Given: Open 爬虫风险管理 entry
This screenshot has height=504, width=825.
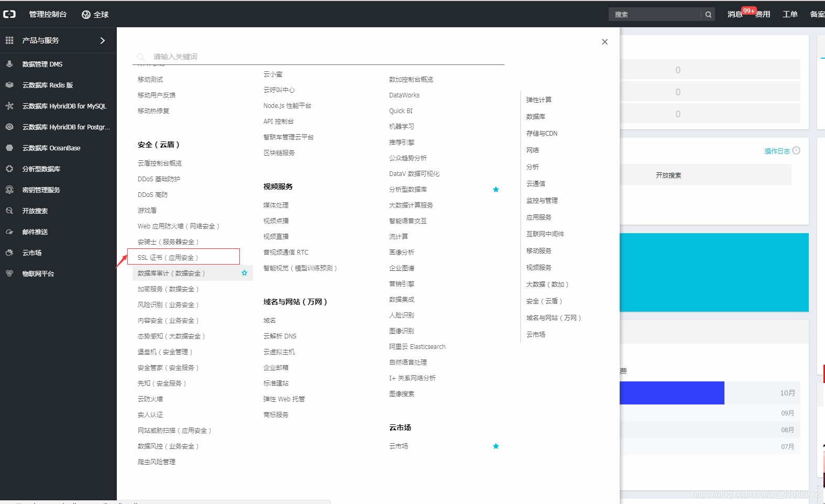Looking at the screenshot, I should 156,462.
